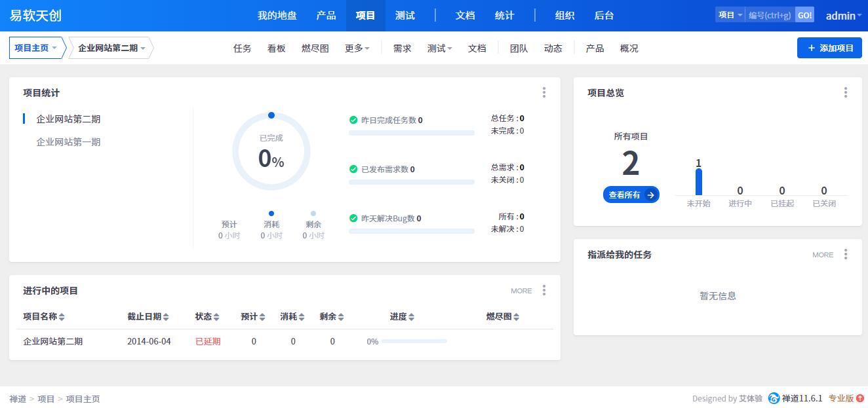This screenshot has width=868, height=408.
Task: Open the 进行中的项目 block options menu
Action: pyautogui.click(x=544, y=290)
